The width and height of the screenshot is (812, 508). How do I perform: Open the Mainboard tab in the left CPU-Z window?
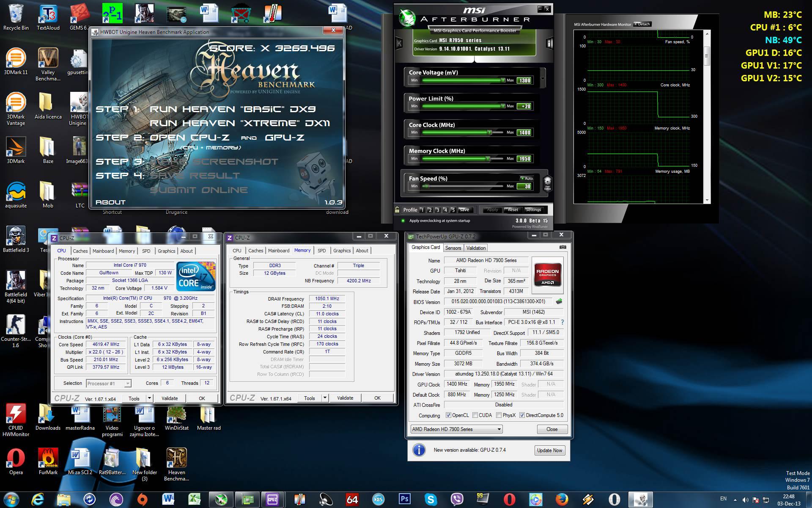coord(103,251)
